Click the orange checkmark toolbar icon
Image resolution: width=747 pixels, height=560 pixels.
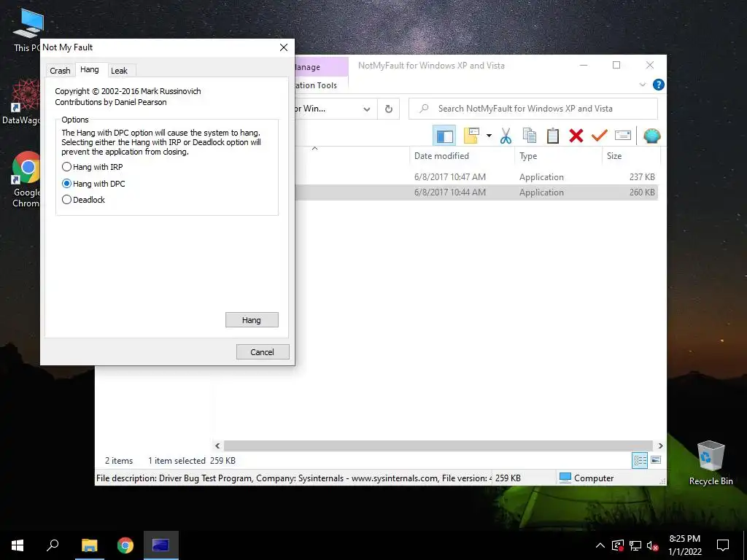coord(600,136)
